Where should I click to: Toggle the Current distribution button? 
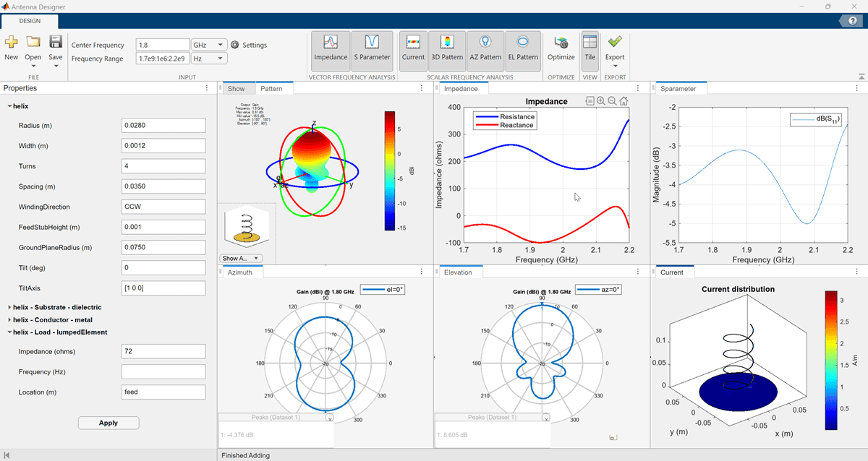click(x=414, y=49)
